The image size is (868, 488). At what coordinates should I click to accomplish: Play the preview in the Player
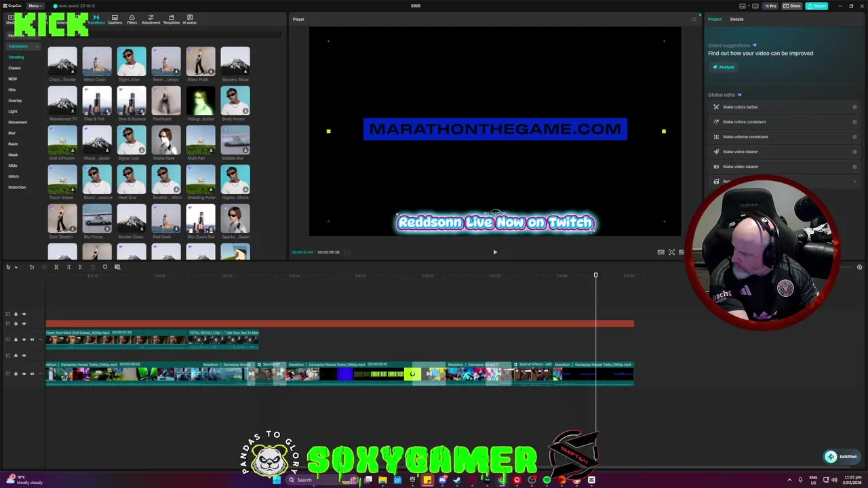495,252
